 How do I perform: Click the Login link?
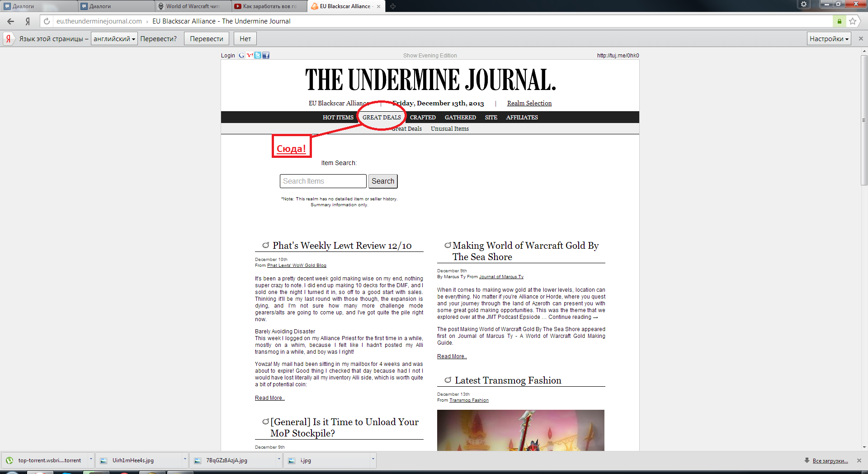pyautogui.click(x=228, y=55)
